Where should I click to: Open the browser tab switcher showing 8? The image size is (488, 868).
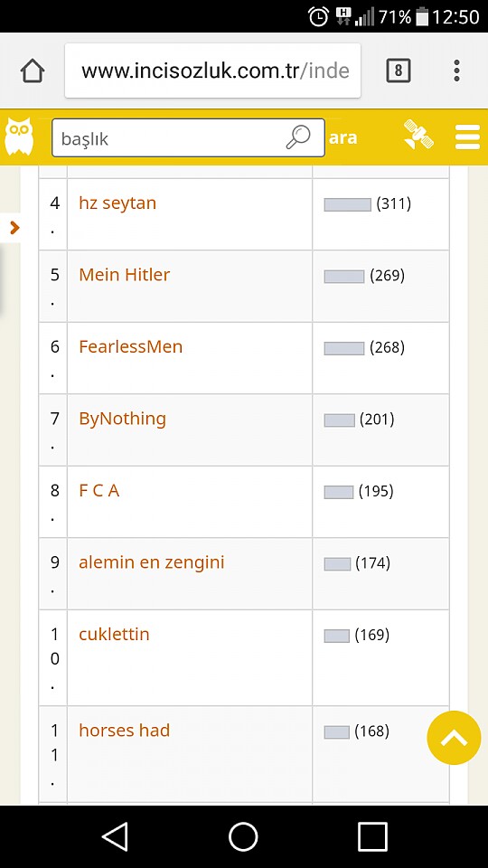point(398,71)
